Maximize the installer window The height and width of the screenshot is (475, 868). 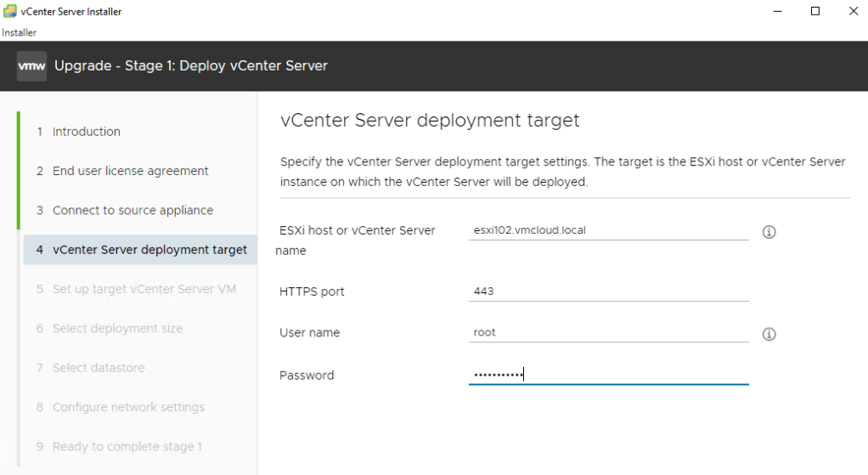814,11
